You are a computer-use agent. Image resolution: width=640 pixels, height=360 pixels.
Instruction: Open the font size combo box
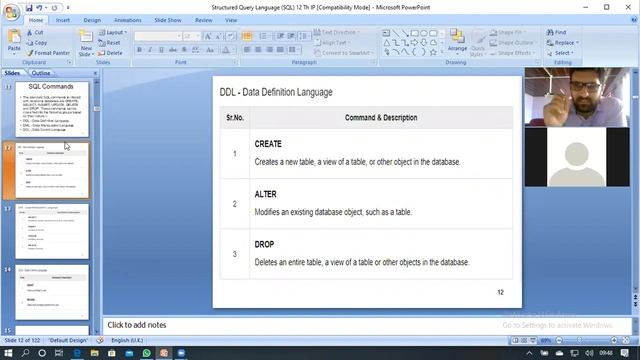(x=191, y=36)
